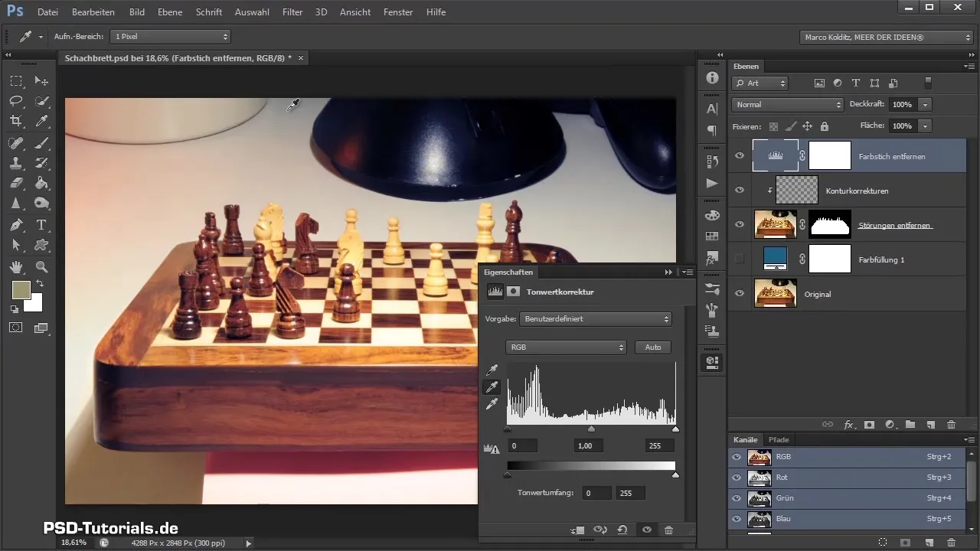The image size is (980, 551).
Task: Select the Paint Bucket tool
Action: pos(41,183)
